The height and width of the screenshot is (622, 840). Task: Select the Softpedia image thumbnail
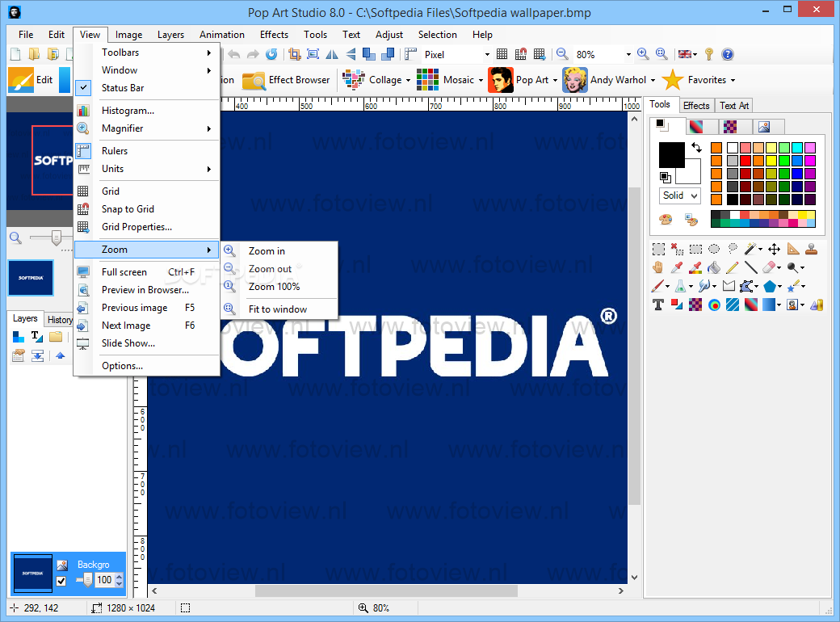31,278
